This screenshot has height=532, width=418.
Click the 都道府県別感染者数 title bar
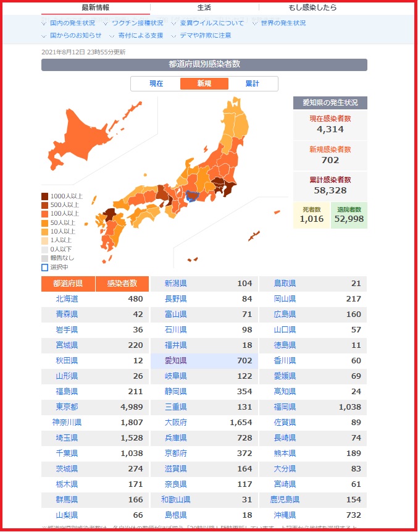204,64
